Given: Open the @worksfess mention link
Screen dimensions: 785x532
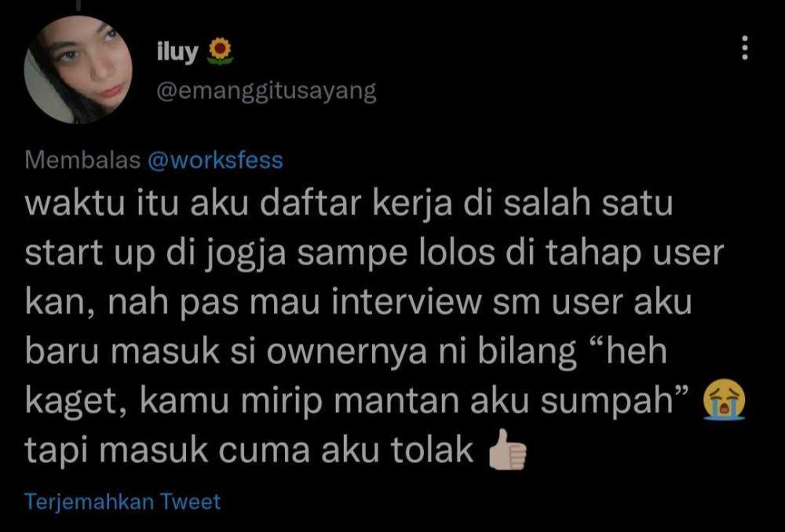Looking at the screenshot, I should pyautogui.click(x=215, y=161).
